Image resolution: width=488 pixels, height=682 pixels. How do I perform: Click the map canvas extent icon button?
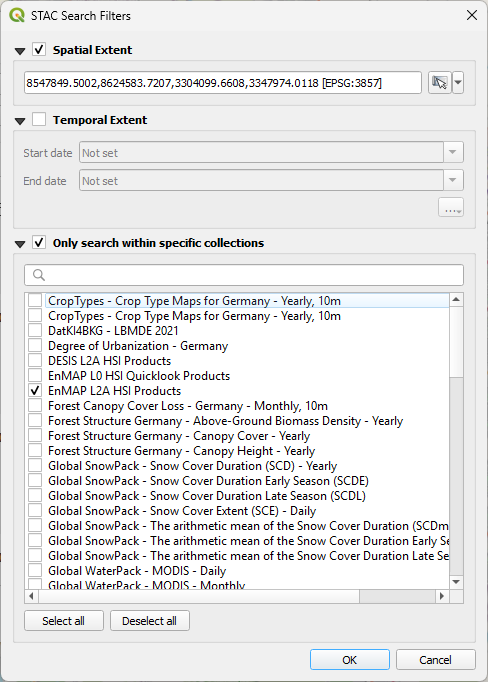(439, 83)
